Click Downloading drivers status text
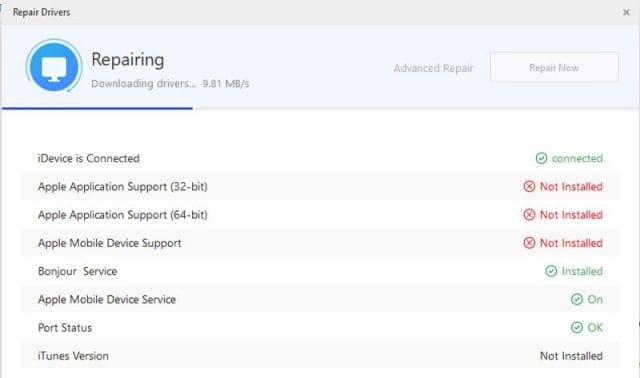640x378 pixels. coord(143,84)
